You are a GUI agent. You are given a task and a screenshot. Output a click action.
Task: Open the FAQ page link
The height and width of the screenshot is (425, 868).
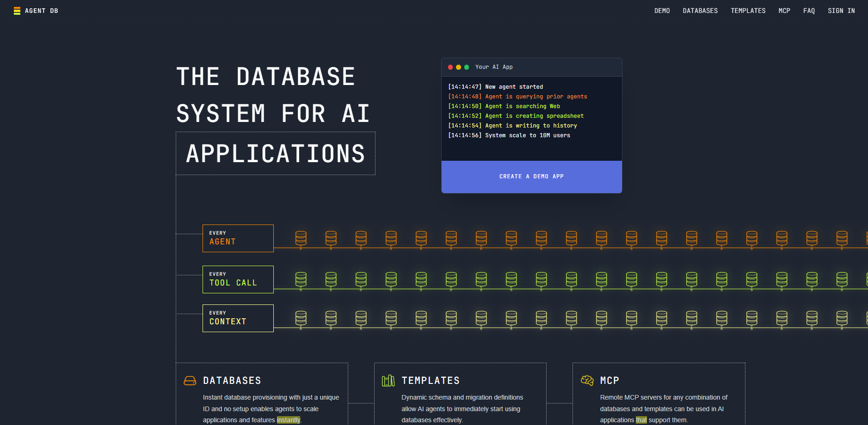pos(809,11)
